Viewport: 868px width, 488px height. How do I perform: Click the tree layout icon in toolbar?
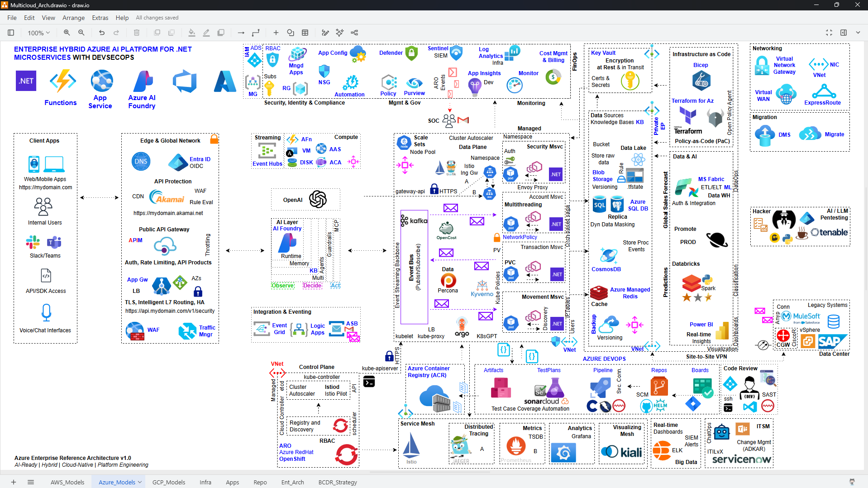tap(354, 33)
